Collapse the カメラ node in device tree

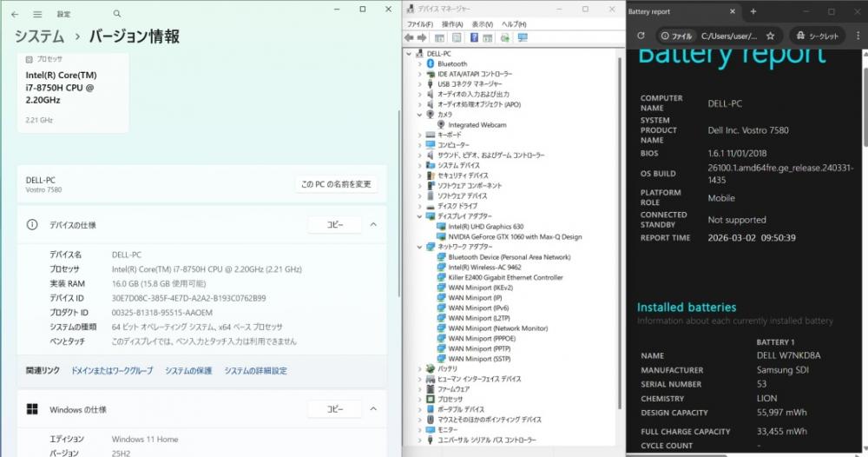coord(419,115)
